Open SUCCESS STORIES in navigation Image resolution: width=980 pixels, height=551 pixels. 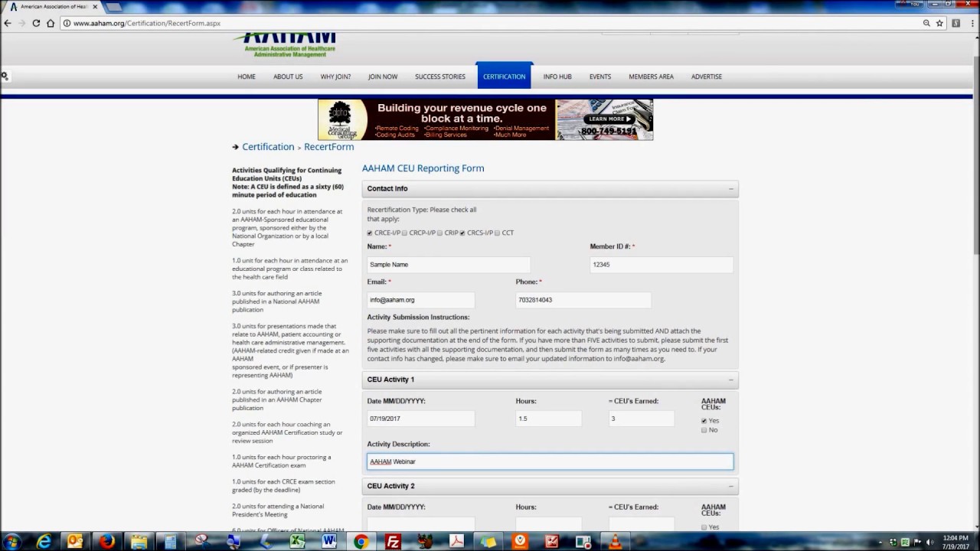(440, 77)
